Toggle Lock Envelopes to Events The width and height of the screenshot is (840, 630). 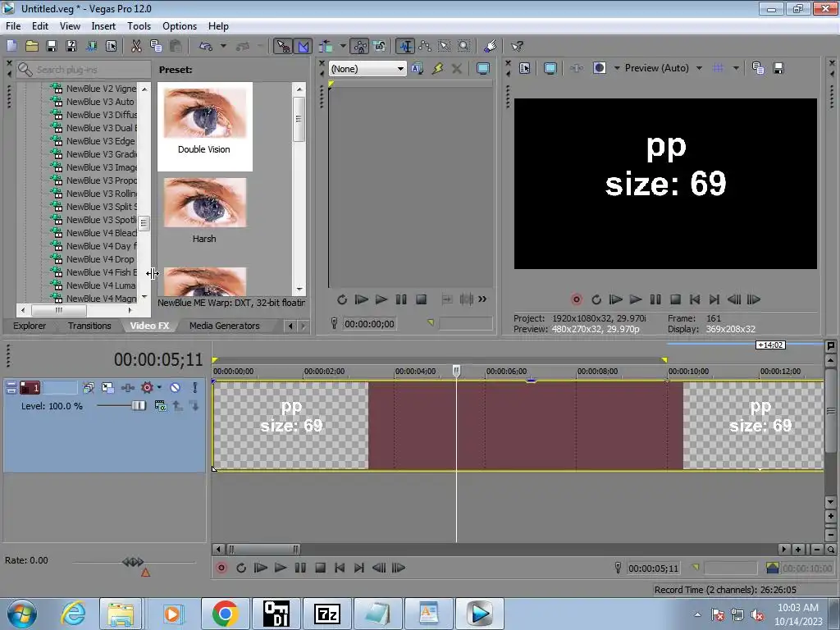360,46
